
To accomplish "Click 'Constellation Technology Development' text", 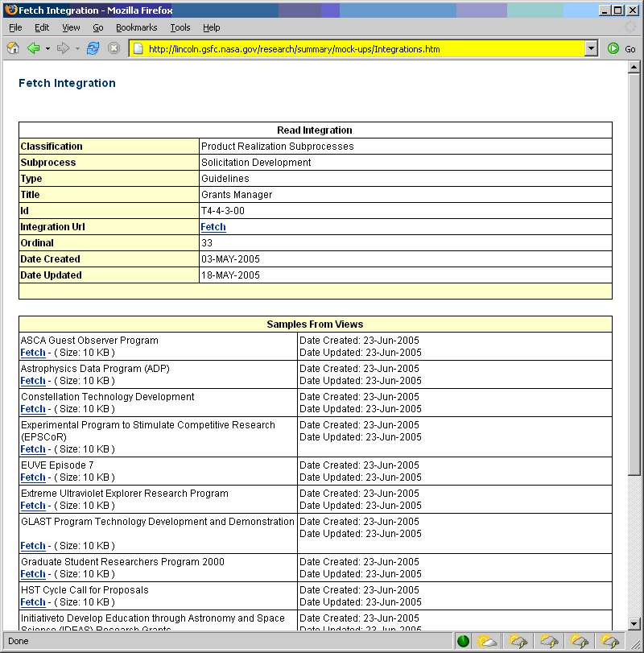I will tap(108, 397).
